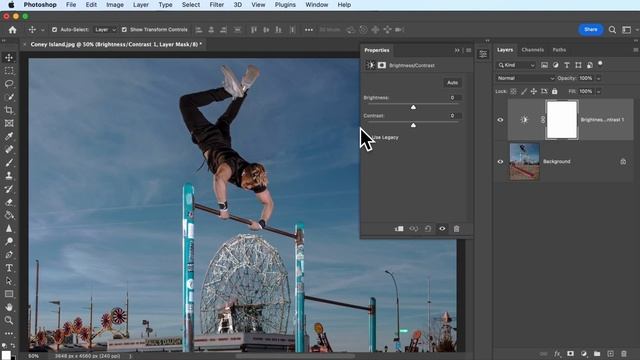Screen dimensions: 640x360
Task: Open the workspace switcher dropdown
Action: (x=629, y=30)
